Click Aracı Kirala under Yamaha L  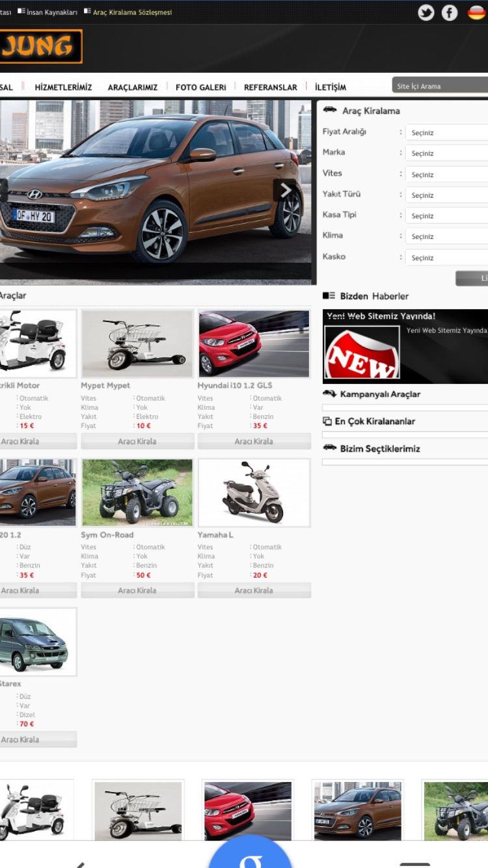[254, 590]
